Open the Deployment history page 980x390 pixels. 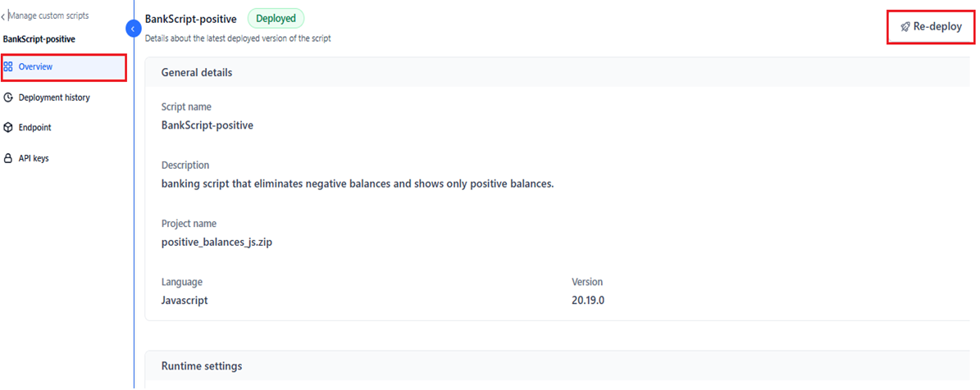click(x=54, y=97)
